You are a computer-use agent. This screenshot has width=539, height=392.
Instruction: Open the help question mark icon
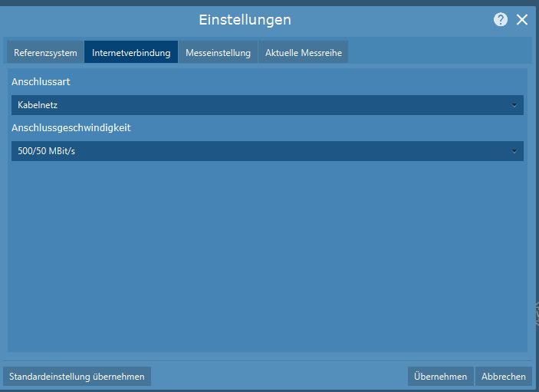(x=501, y=20)
